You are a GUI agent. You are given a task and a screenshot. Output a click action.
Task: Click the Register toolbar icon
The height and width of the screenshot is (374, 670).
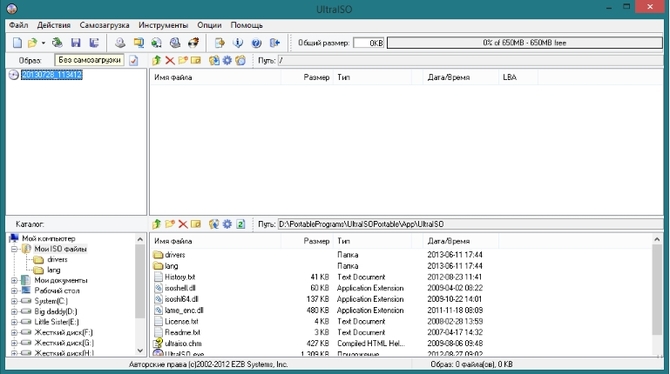(220, 43)
